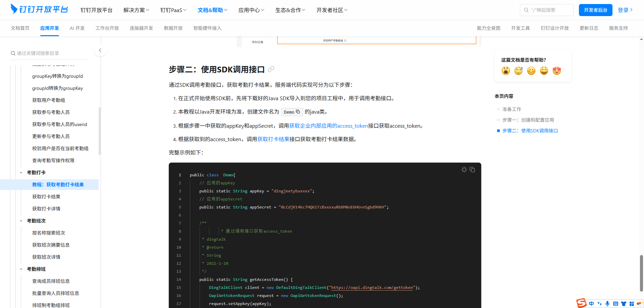Switch to the 文档首页 tab
Image resolution: width=644 pixels, height=308 pixels.
20,28
